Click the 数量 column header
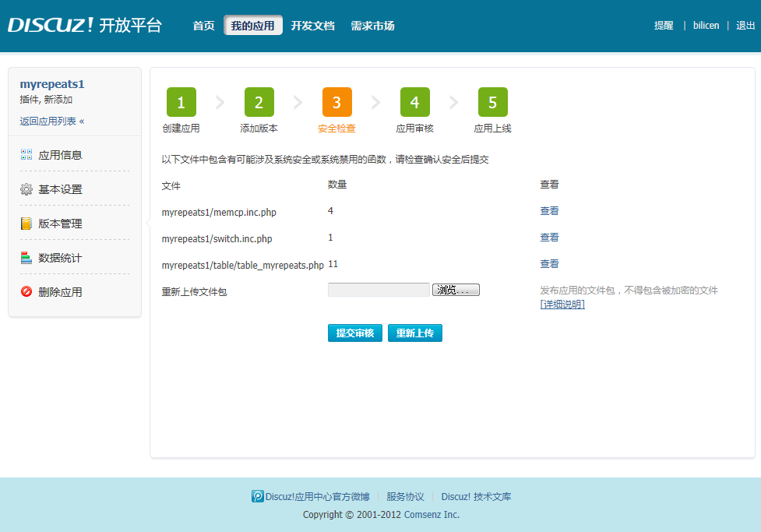This screenshot has height=532, width=761. 337,185
